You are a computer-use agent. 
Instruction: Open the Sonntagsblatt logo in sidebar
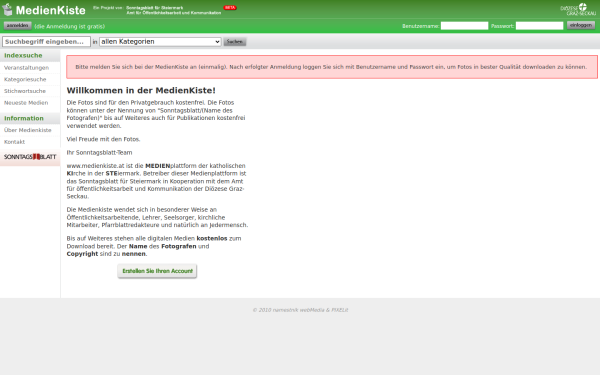coord(30,157)
